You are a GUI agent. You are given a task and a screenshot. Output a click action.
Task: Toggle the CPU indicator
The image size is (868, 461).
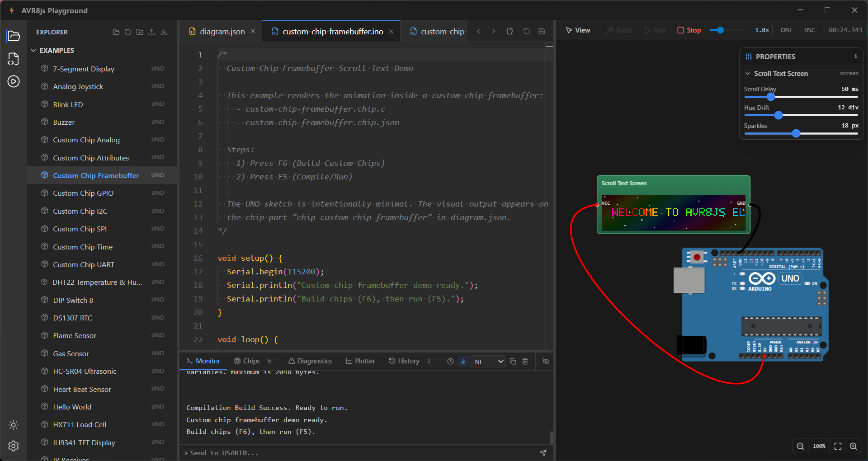786,30
